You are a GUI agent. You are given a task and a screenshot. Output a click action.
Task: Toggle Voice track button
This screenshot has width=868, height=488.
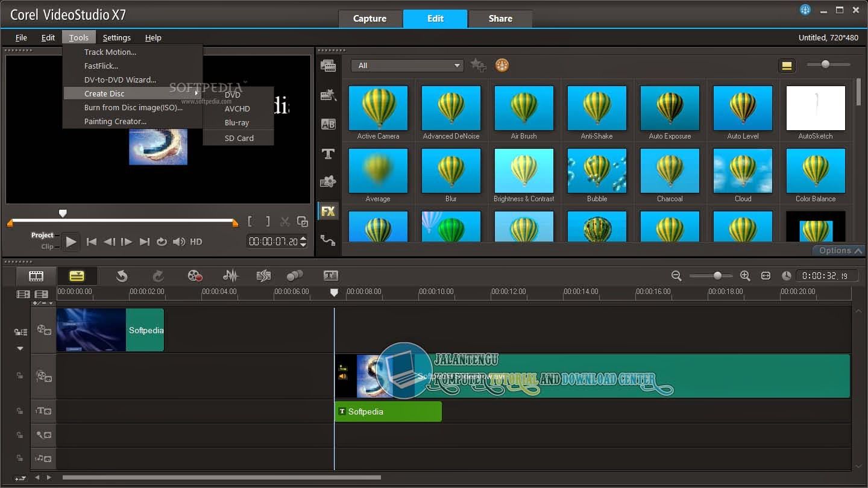click(x=43, y=435)
